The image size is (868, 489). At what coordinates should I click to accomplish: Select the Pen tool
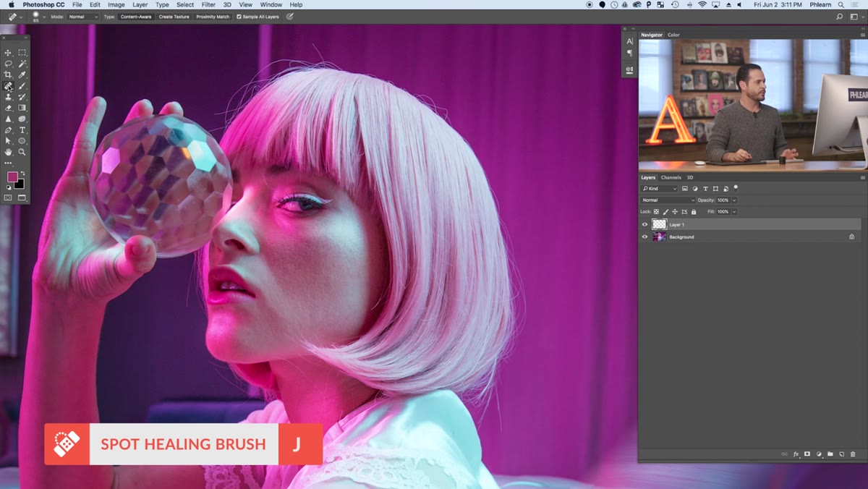tap(8, 130)
